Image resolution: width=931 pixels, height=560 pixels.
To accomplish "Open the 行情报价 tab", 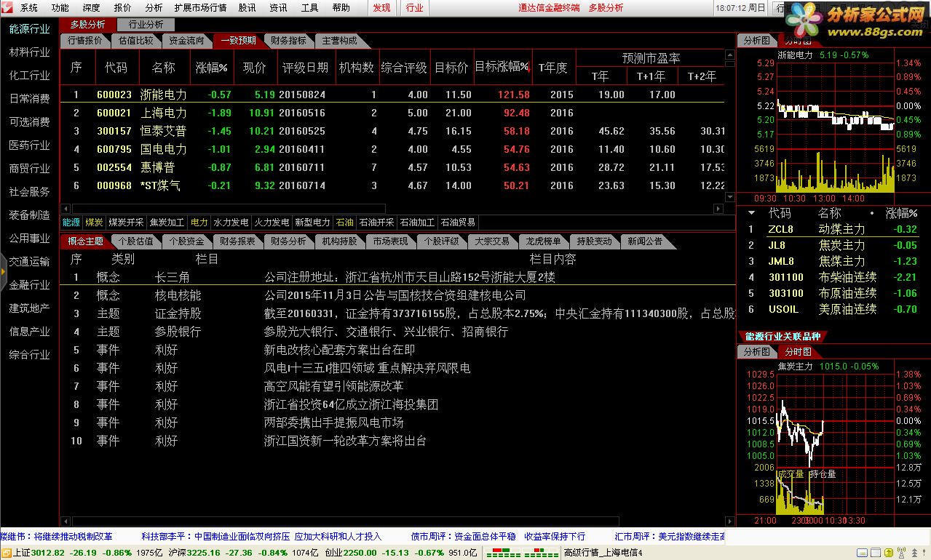I will point(84,41).
